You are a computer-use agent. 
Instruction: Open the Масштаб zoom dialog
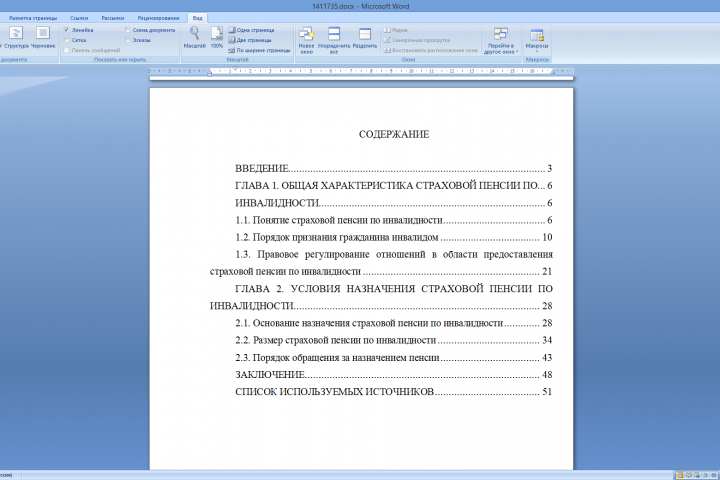tap(195, 37)
